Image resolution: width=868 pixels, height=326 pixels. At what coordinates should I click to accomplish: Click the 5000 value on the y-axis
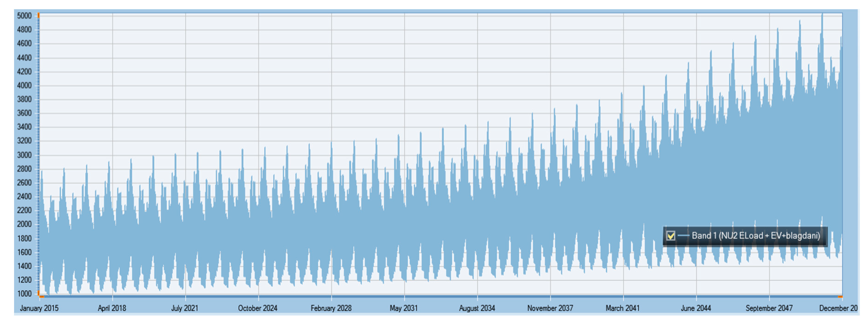[x=24, y=16]
